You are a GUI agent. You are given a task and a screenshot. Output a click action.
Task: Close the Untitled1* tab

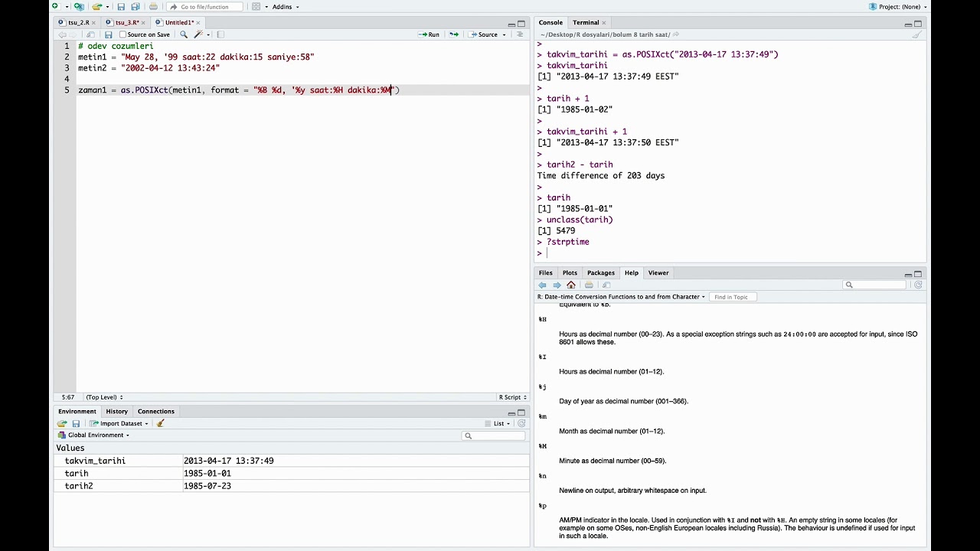tap(198, 23)
